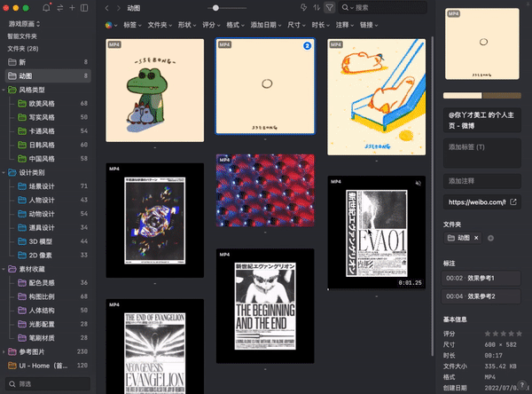Collapse the 风格类型 folder group
This screenshot has height=394, width=532.
(x=4, y=90)
